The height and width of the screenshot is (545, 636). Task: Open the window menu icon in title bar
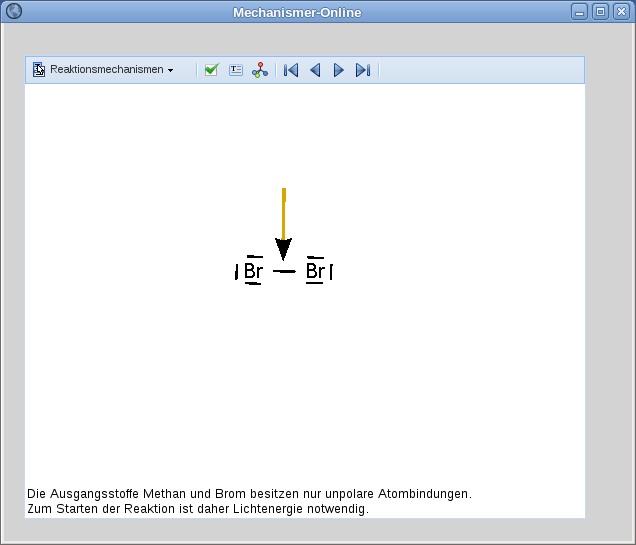(14, 12)
